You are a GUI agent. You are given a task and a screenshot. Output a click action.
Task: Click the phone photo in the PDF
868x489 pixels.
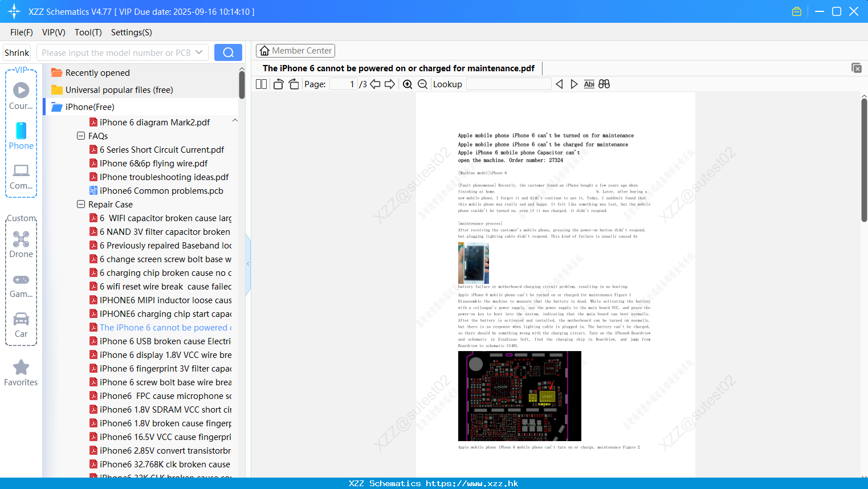click(474, 263)
